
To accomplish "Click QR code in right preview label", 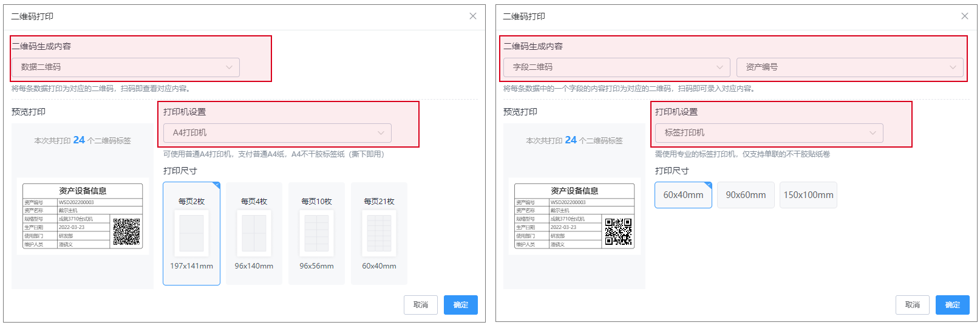I will click(618, 231).
